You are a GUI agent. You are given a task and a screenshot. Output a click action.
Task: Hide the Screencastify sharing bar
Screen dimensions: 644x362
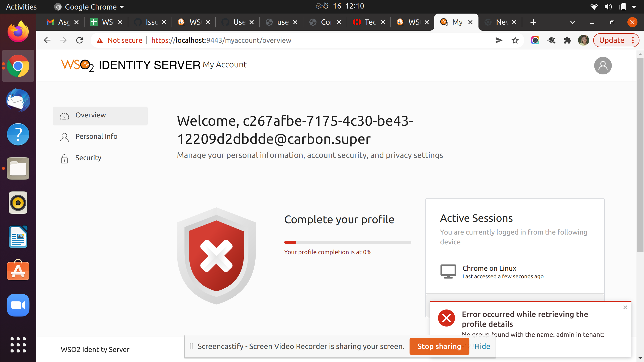[482, 346]
